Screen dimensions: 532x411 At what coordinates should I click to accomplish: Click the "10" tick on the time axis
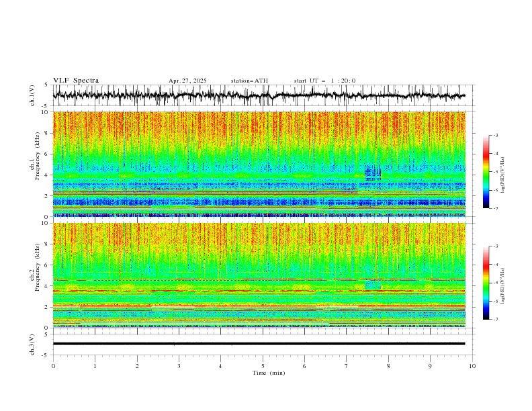(472, 366)
